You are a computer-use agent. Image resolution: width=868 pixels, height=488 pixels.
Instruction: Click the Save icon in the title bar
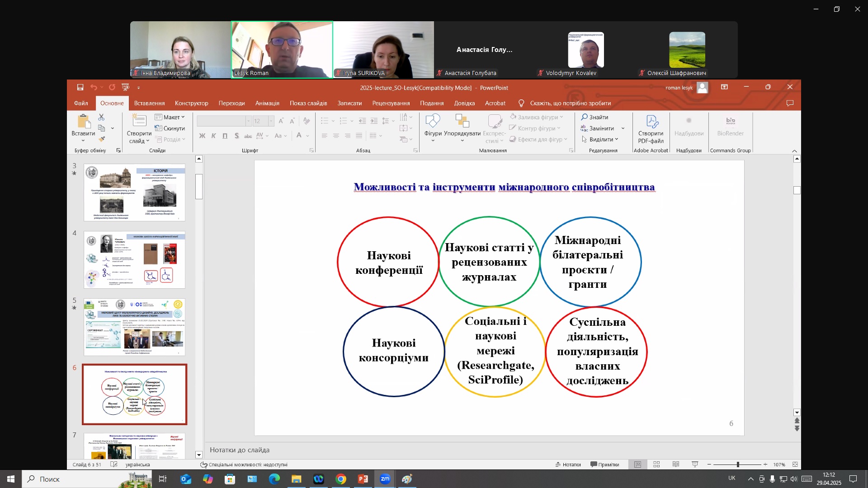80,87
